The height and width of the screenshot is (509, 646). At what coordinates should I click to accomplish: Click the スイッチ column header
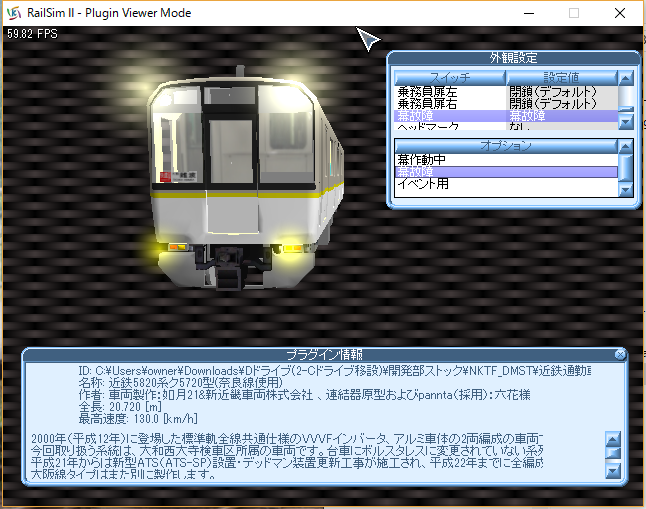pyautogui.click(x=449, y=77)
